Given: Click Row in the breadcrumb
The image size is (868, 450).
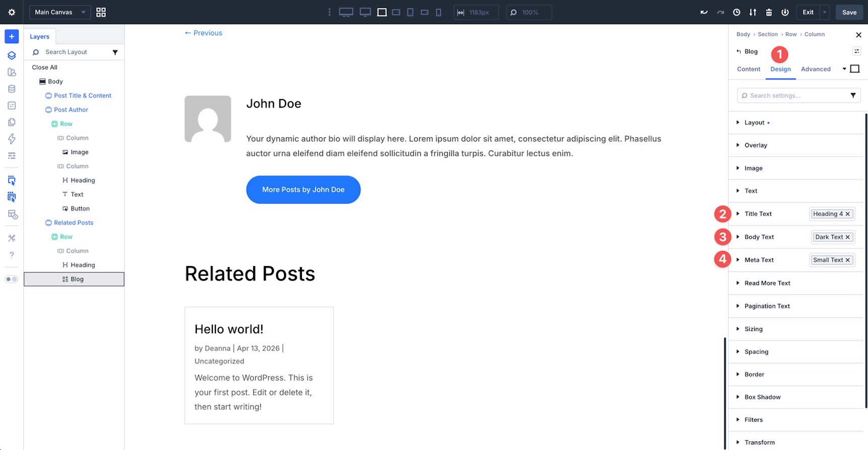Looking at the screenshot, I should tap(791, 34).
